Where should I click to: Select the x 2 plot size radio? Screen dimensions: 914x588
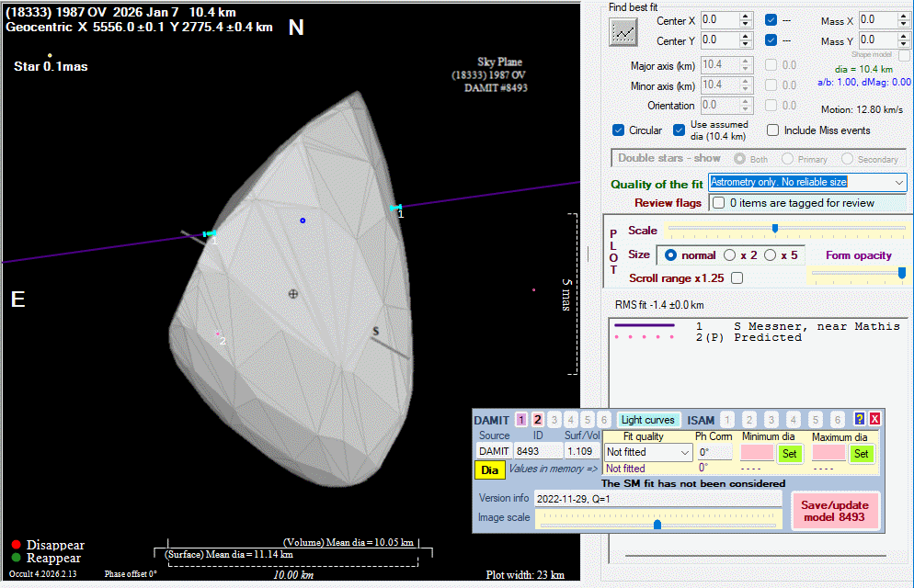tap(730, 254)
